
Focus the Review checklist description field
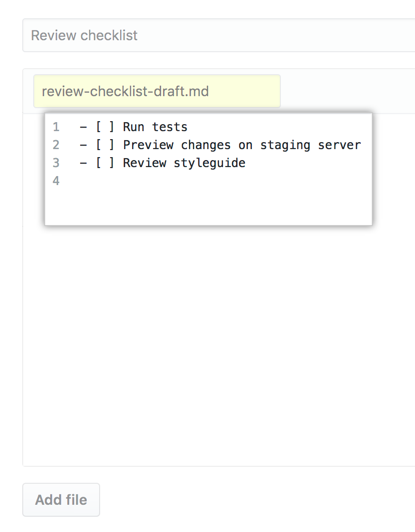(x=219, y=35)
